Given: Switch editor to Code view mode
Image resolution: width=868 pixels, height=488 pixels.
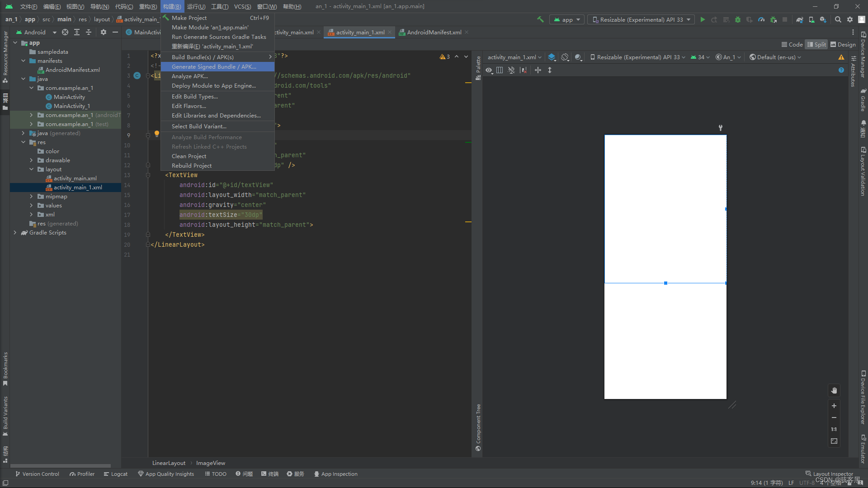Looking at the screenshot, I should 792,44.
